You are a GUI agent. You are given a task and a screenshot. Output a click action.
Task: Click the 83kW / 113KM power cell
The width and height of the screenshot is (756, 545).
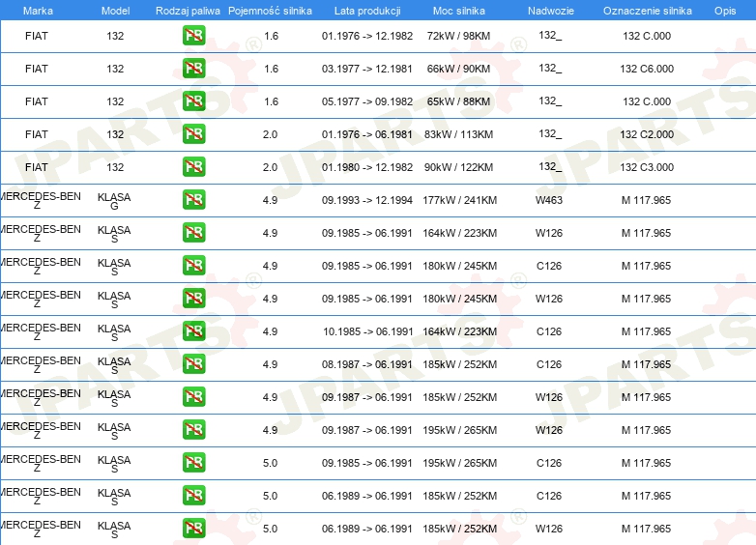click(458, 134)
